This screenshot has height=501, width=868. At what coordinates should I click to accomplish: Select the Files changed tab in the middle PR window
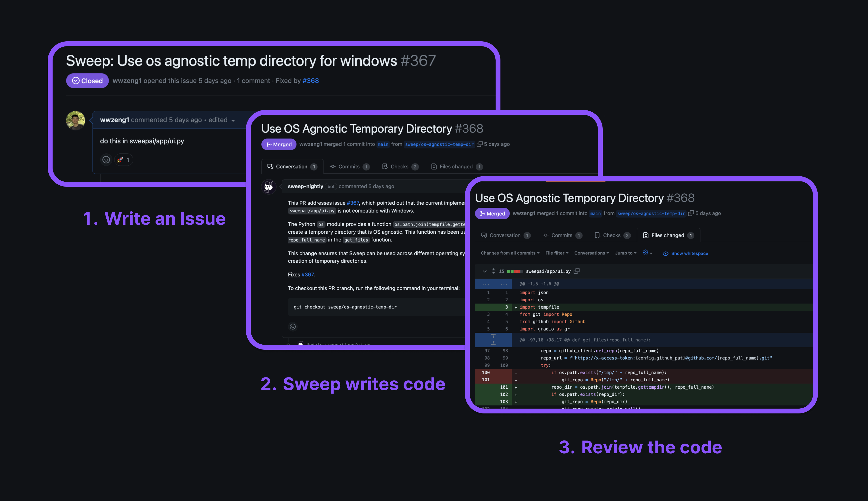click(x=457, y=167)
